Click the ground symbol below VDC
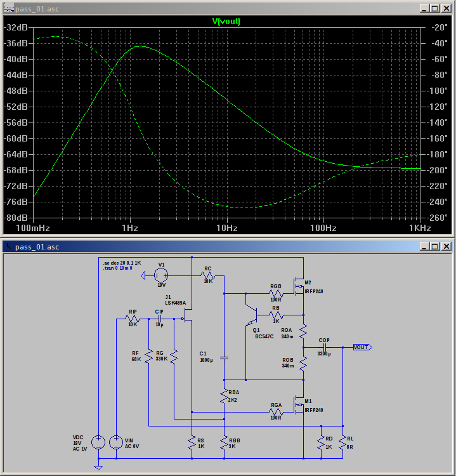The height and width of the screenshot is (476, 456). pos(98,468)
